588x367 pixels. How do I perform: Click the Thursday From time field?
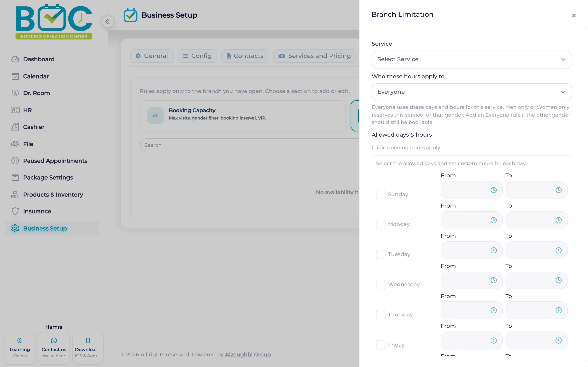[471, 310]
